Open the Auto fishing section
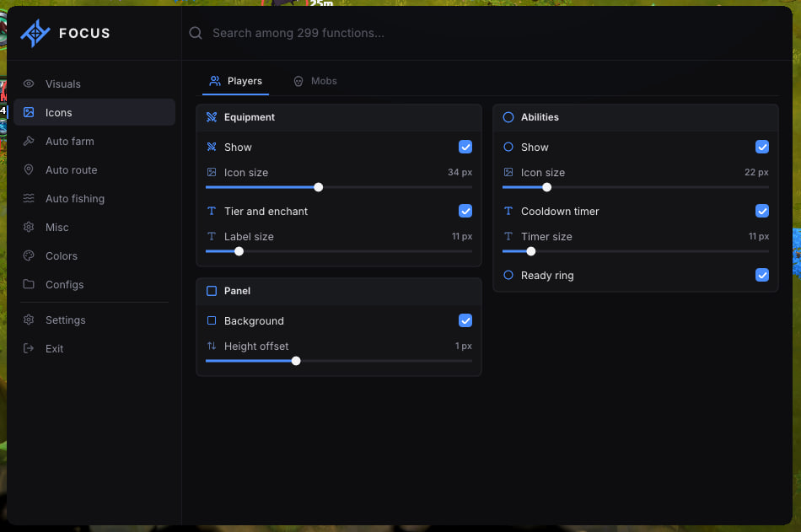 pyautogui.click(x=94, y=198)
